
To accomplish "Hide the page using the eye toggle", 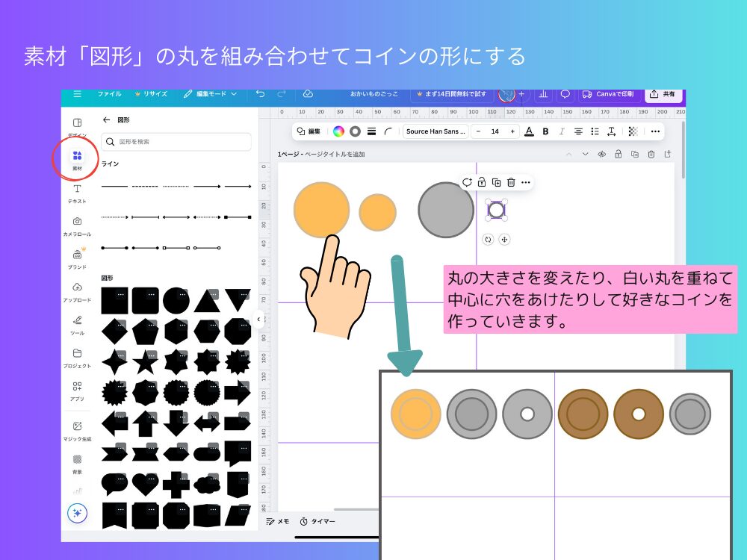I will coord(602,154).
